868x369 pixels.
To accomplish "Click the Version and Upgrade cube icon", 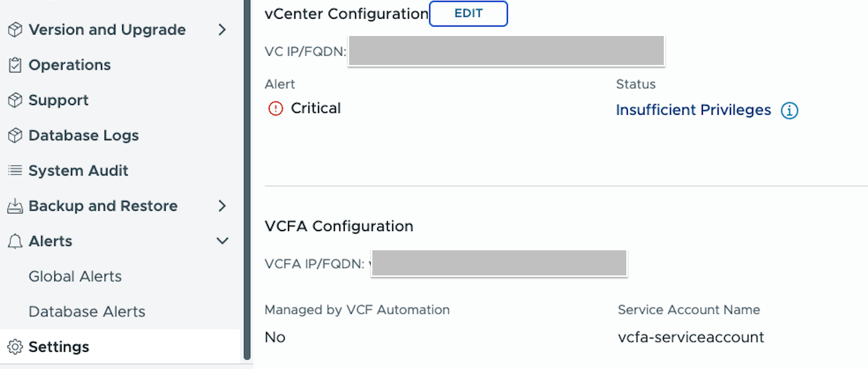I will [15, 30].
